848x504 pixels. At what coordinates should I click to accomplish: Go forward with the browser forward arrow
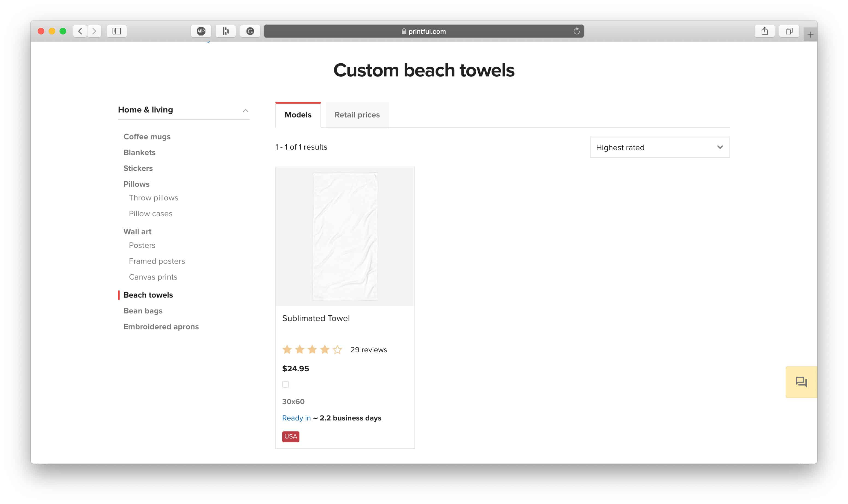click(94, 31)
